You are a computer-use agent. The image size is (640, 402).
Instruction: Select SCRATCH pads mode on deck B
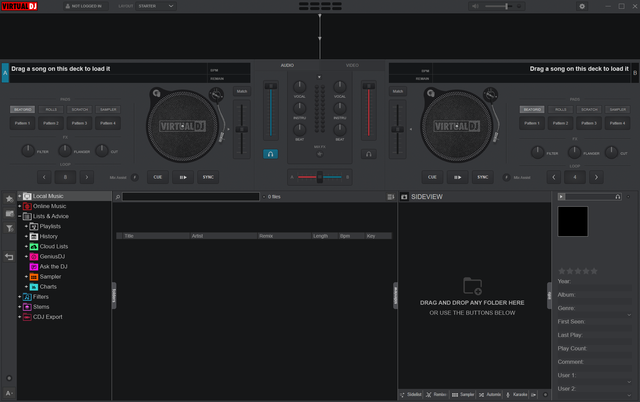pyautogui.click(x=589, y=109)
